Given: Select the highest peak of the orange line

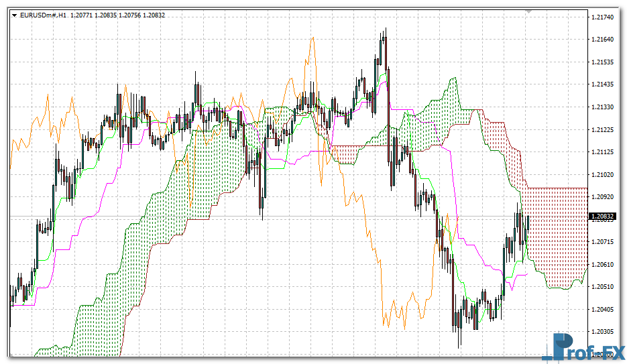Looking at the screenshot, I should tap(312, 40).
